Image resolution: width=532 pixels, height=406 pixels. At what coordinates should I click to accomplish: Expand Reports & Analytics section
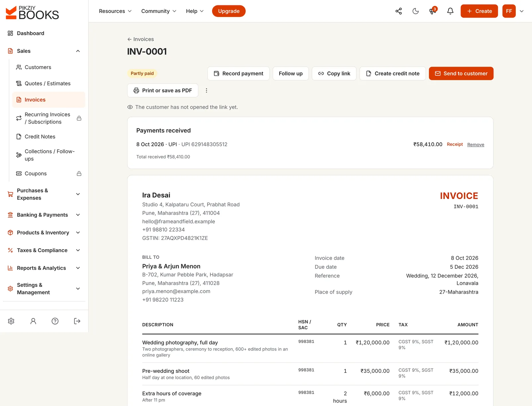click(44, 268)
